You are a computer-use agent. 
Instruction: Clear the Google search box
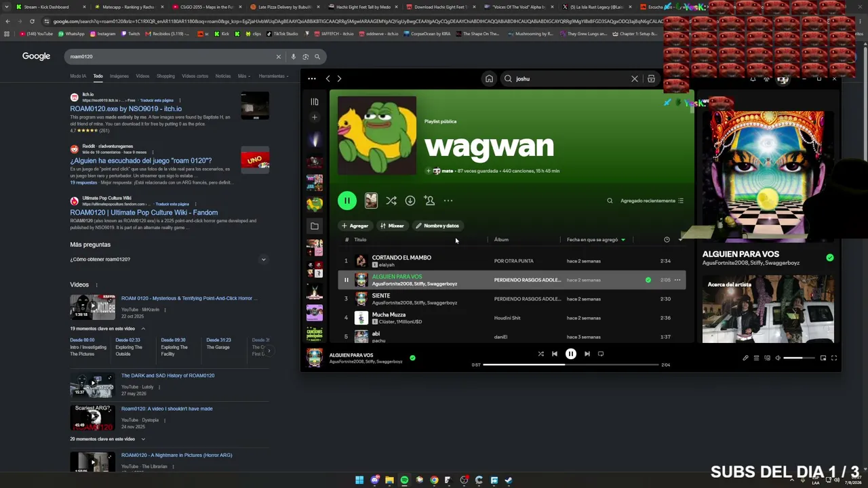[278, 56]
